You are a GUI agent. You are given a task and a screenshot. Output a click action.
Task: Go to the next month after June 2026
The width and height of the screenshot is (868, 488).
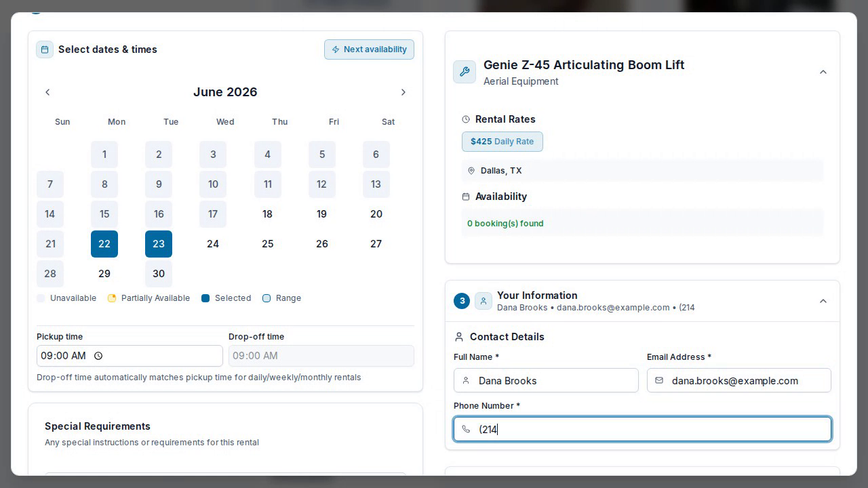[x=403, y=92]
